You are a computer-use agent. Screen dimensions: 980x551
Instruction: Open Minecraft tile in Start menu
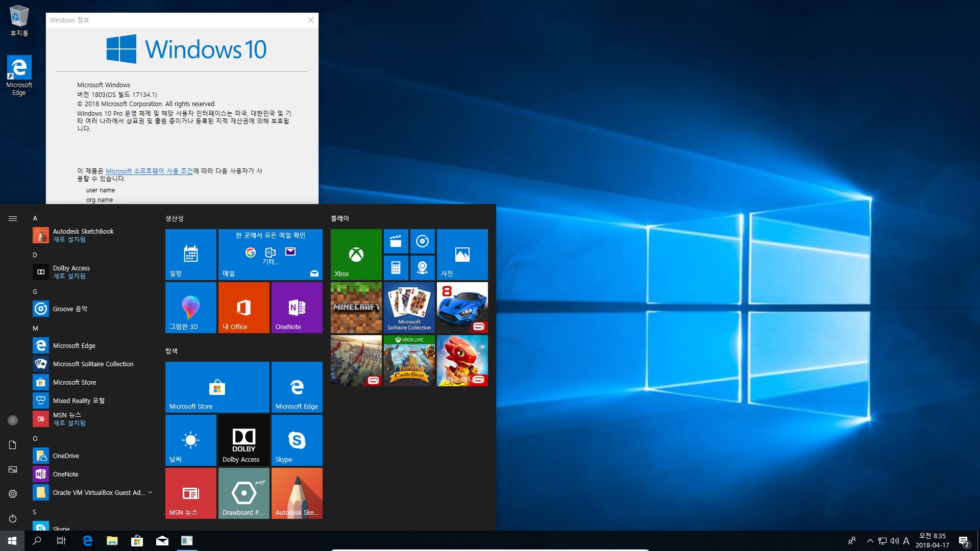[x=356, y=308]
